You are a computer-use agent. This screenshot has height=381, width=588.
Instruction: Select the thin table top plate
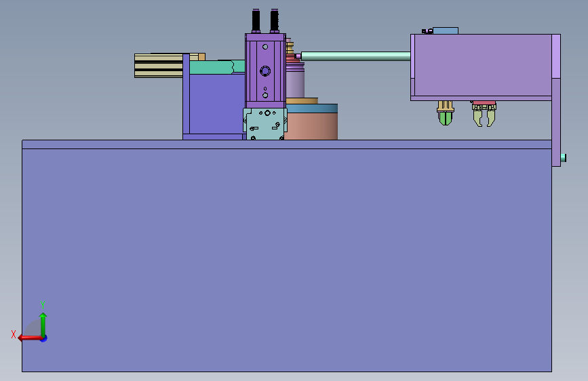[x=287, y=144]
